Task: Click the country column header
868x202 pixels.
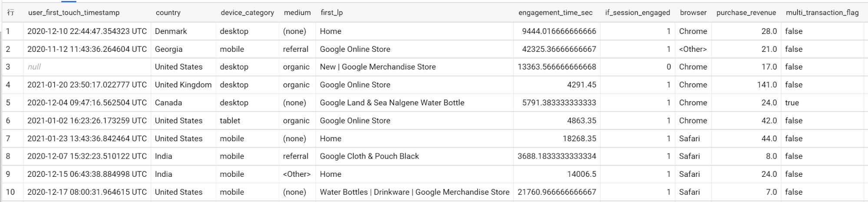Action: tap(168, 13)
